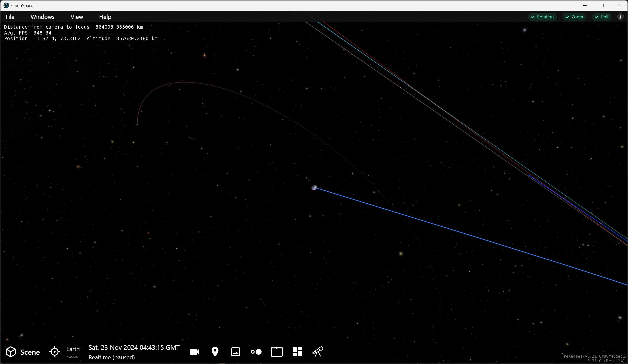Open the Help menu

tap(105, 17)
